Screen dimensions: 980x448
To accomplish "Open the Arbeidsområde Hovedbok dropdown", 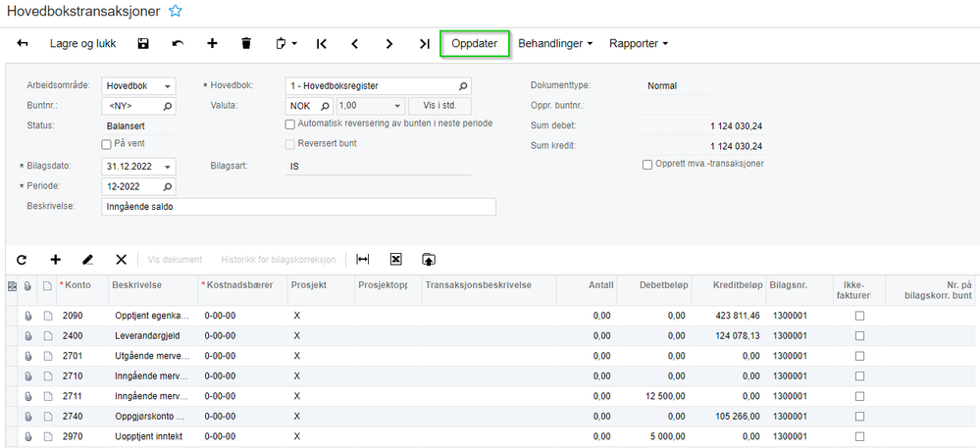I will [168, 86].
